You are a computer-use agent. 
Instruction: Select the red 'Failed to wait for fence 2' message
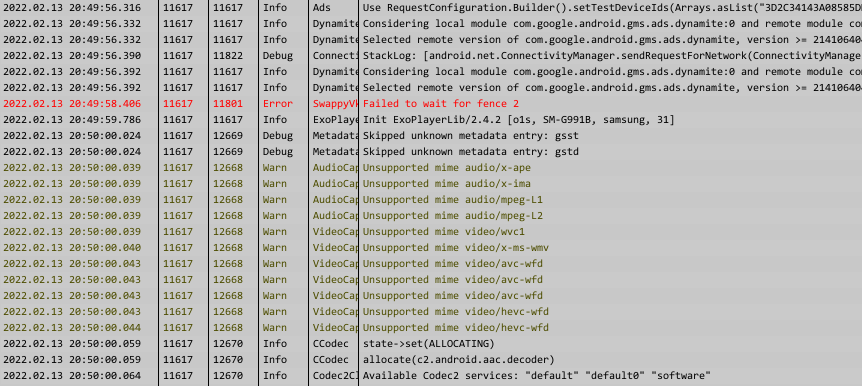pyautogui.click(x=441, y=104)
